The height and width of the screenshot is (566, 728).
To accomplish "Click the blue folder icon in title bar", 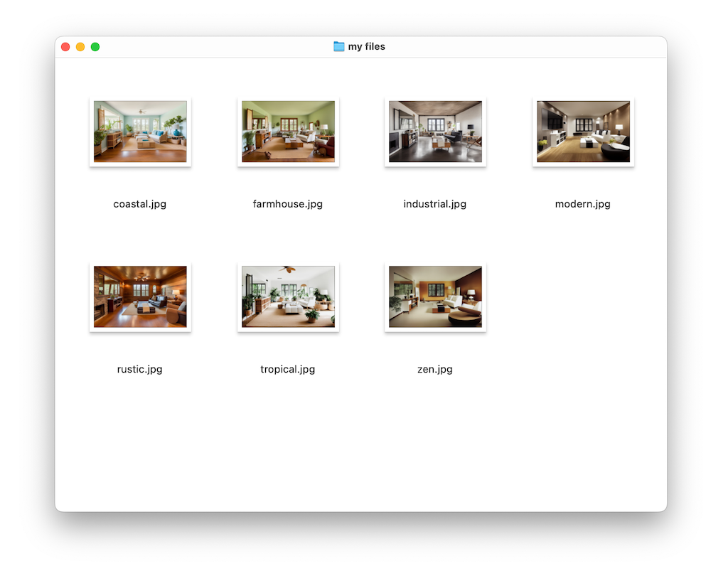I will click(339, 46).
